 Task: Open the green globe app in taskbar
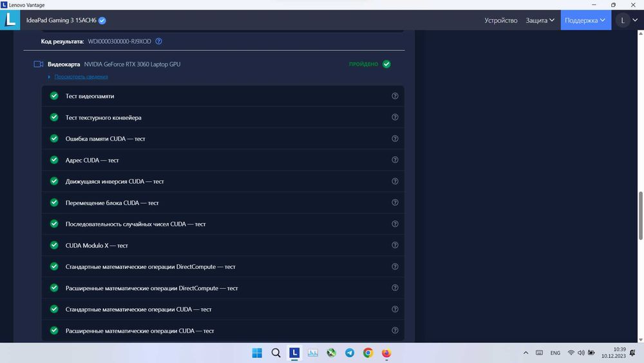[x=331, y=353]
